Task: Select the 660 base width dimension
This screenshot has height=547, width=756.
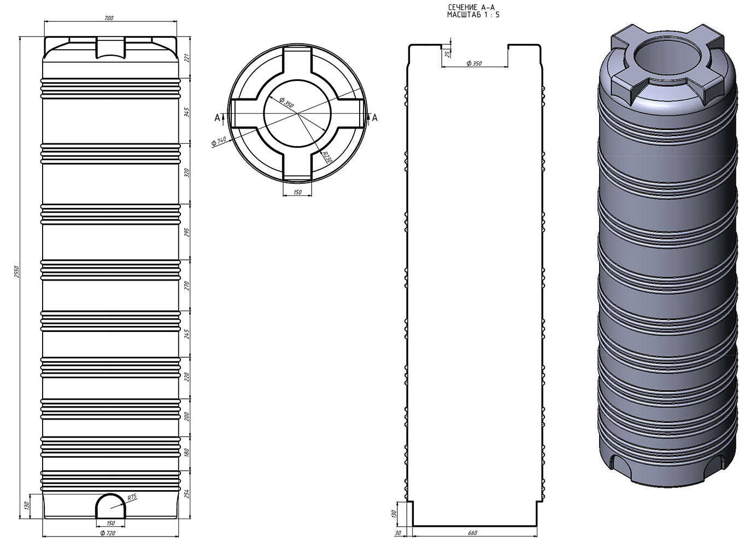Action: pos(473,533)
